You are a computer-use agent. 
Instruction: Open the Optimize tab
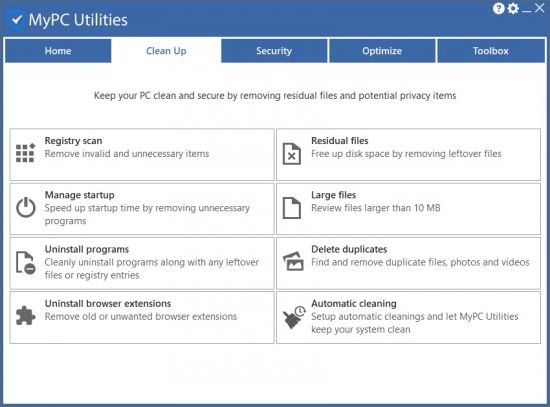tap(382, 51)
